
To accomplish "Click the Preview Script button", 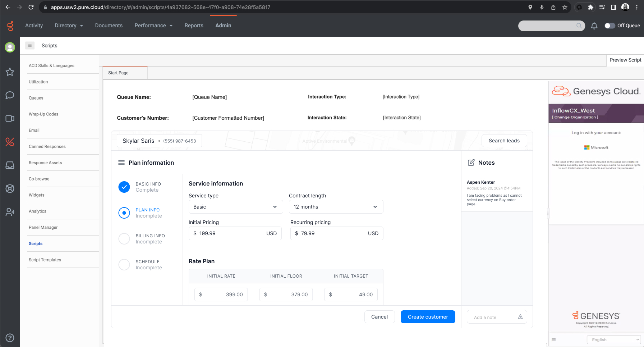I will click(625, 60).
